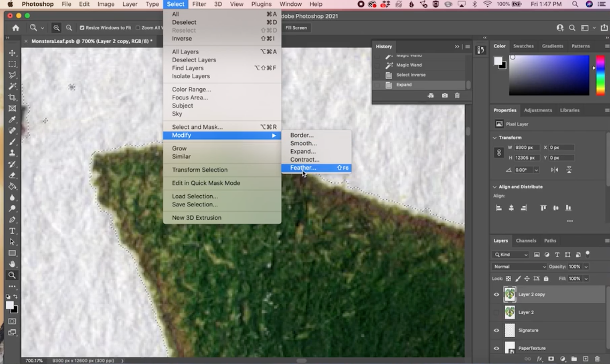Hide the Layer 2 copy layer
Image resolution: width=610 pixels, height=364 pixels.
pos(496,294)
